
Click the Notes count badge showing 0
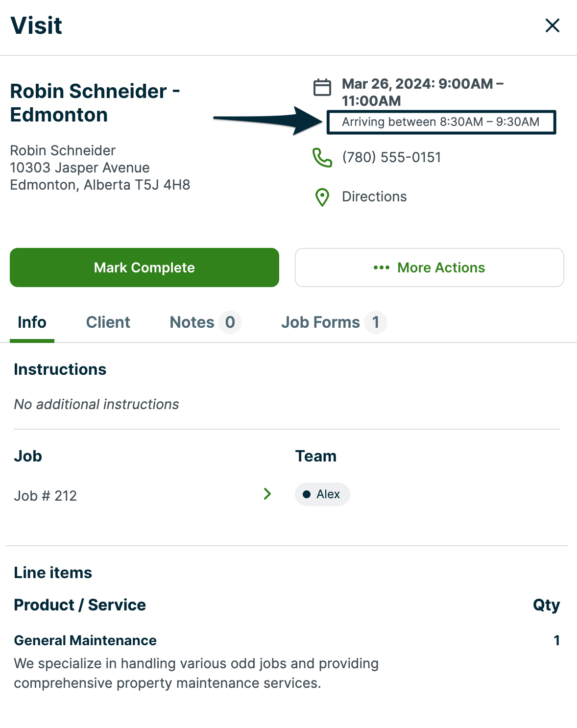pyautogui.click(x=230, y=322)
